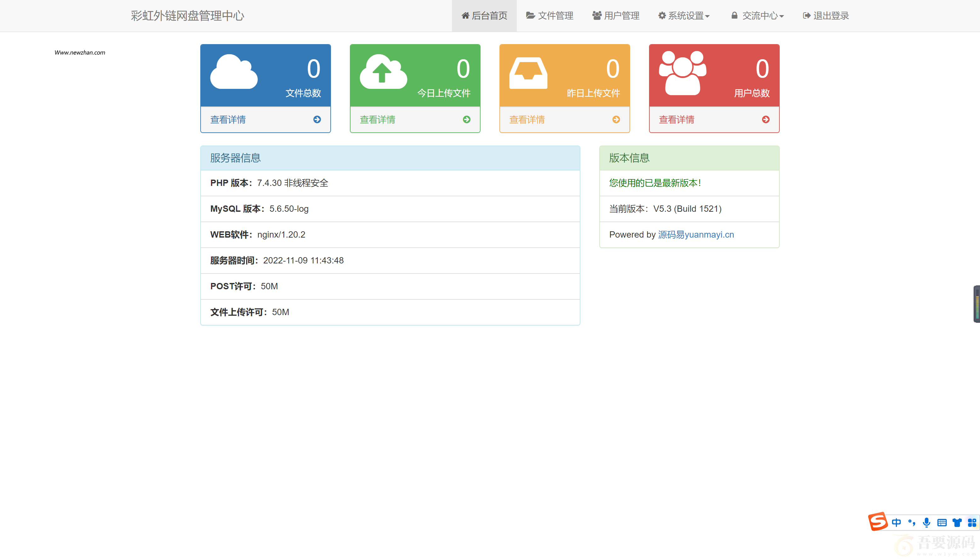Click the green arrow circle in 今日上传文件 card
The width and height of the screenshot is (980, 559).
coord(467,120)
